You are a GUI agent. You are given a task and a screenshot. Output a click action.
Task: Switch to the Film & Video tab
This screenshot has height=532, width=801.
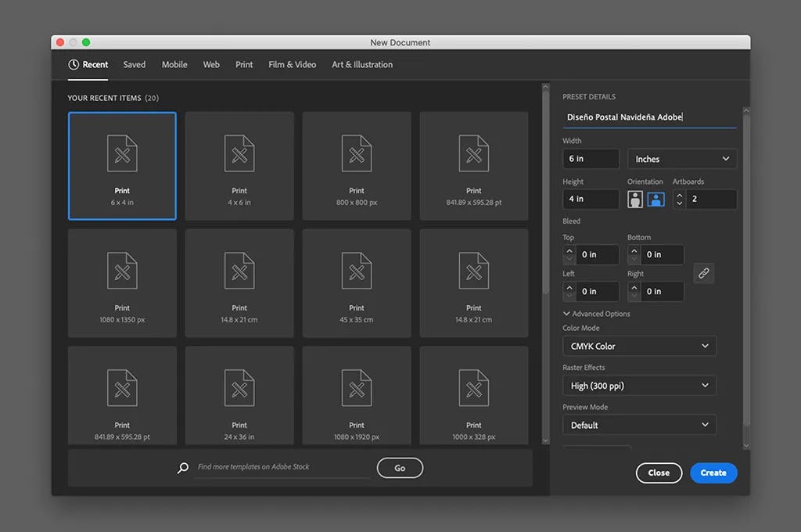292,64
